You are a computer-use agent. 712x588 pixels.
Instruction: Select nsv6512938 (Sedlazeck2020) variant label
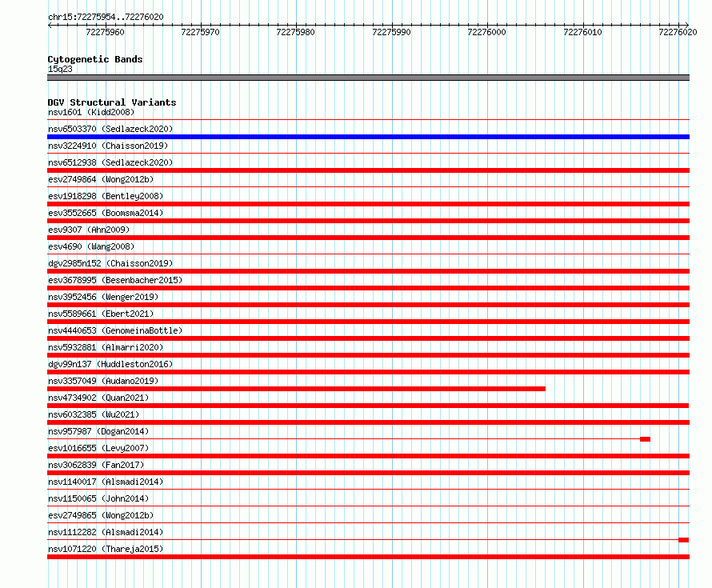[x=110, y=162]
